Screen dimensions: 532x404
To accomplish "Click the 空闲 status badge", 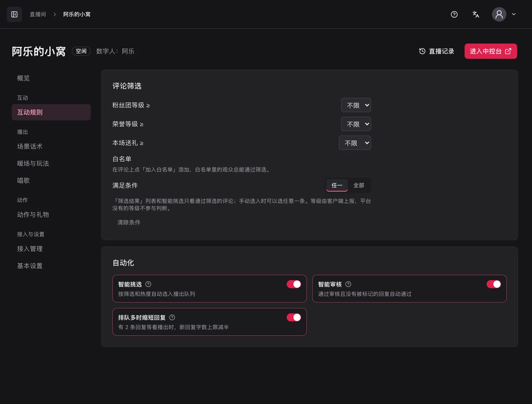I will pyautogui.click(x=81, y=51).
